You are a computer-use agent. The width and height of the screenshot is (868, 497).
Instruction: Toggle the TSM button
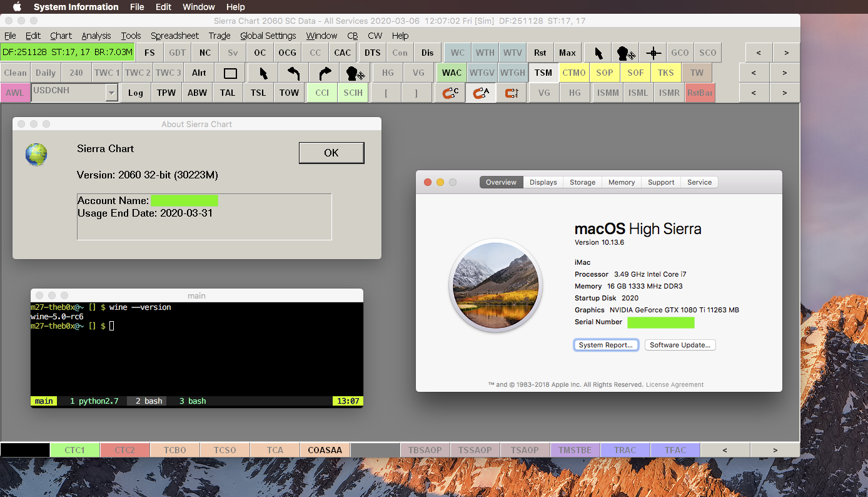[x=543, y=73]
